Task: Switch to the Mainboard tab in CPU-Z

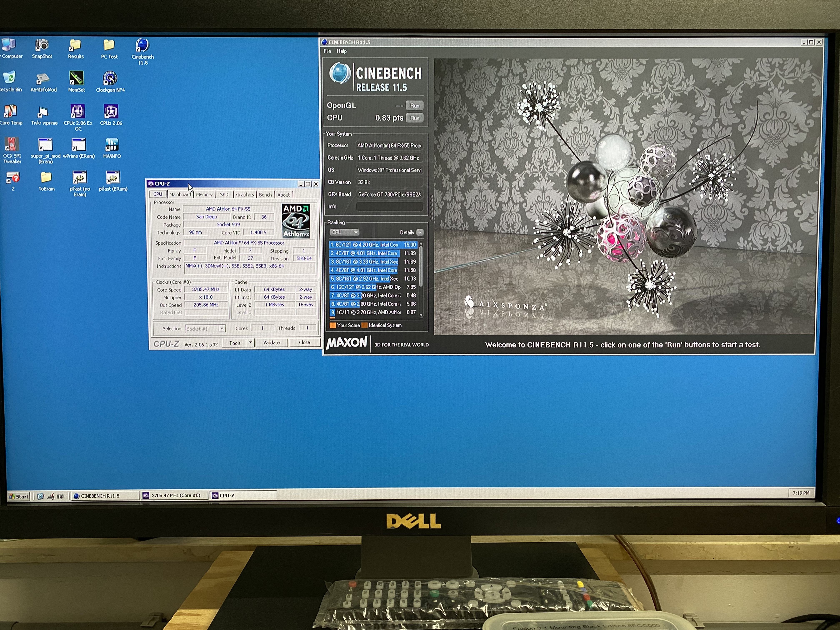Action: pyautogui.click(x=180, y=194)
